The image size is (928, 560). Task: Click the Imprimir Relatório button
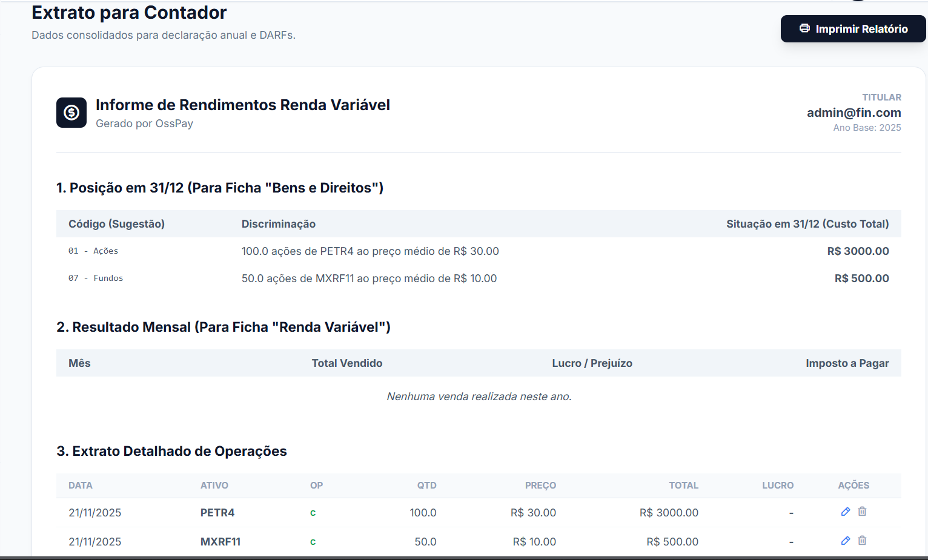tap(853, 28)
